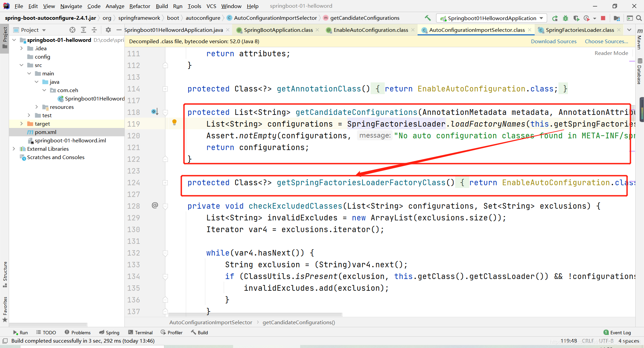The image size is (644, 348).
Task: Toggle code fold at line 114
Action: 165,89
